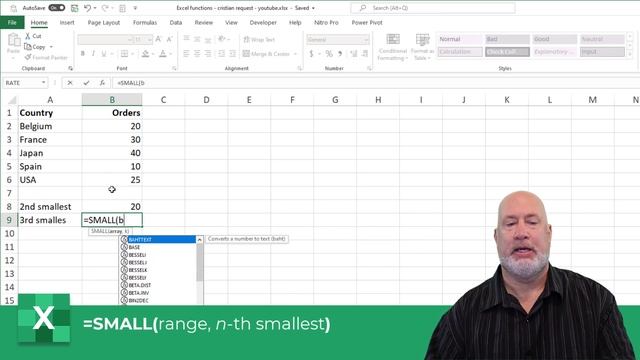The width and height of the screenshot is (640, 360).
Task: Switch to the Data tab
Action: [x=176, y=22]
